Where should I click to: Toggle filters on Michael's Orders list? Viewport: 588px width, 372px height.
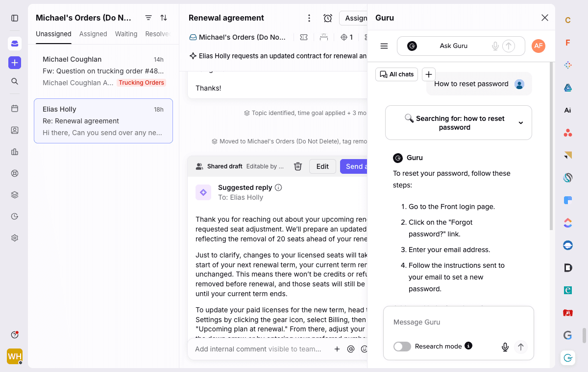148,18
